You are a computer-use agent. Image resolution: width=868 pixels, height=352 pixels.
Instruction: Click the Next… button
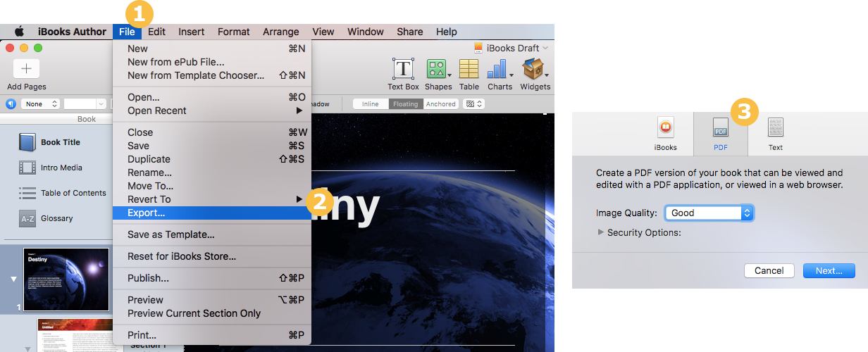829,270
